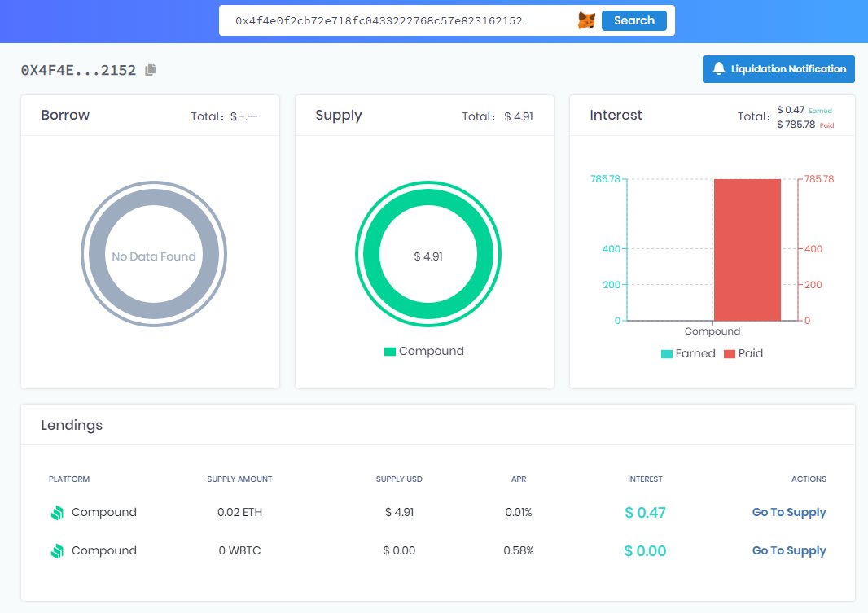Click Compound logo in the WBTC row
The width and height of the screenshot is (868, 613).
click(57, 551)
